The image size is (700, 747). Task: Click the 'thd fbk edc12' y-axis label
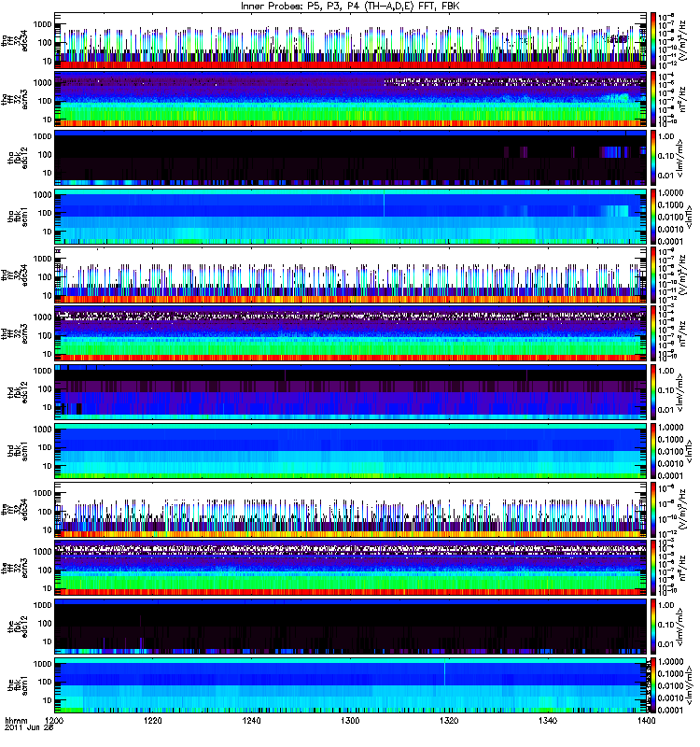pyautogui.click(x=18, y=392)
